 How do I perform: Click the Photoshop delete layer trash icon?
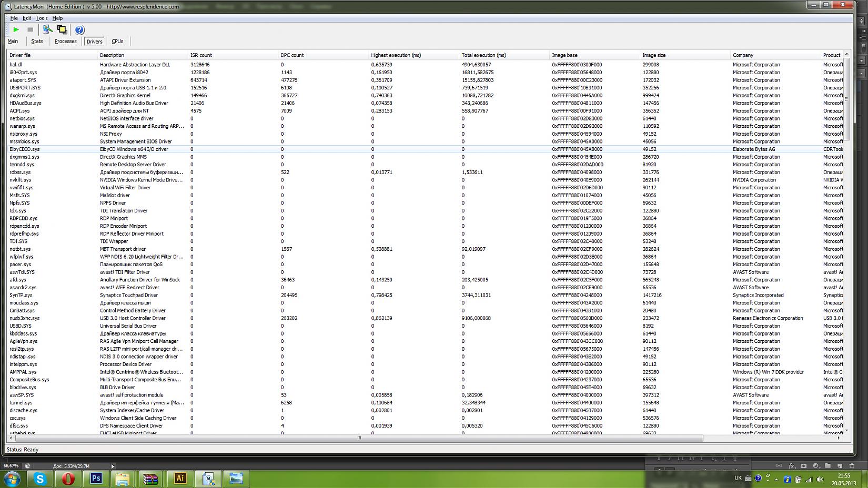click(x=852, y=466)
